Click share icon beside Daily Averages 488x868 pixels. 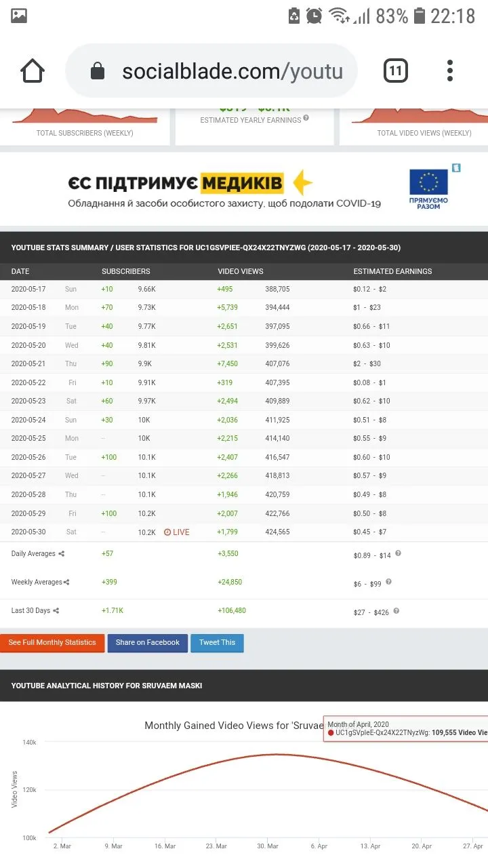(62, 554)
